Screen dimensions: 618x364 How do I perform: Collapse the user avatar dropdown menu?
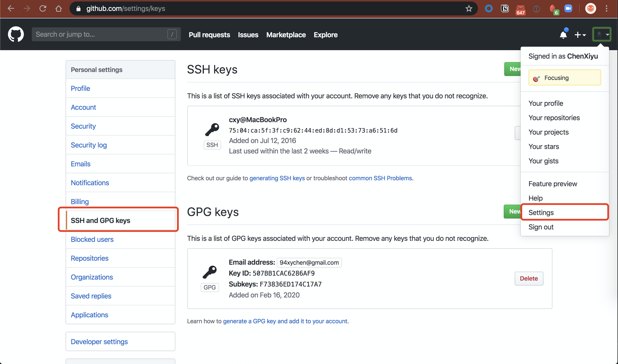602,34
